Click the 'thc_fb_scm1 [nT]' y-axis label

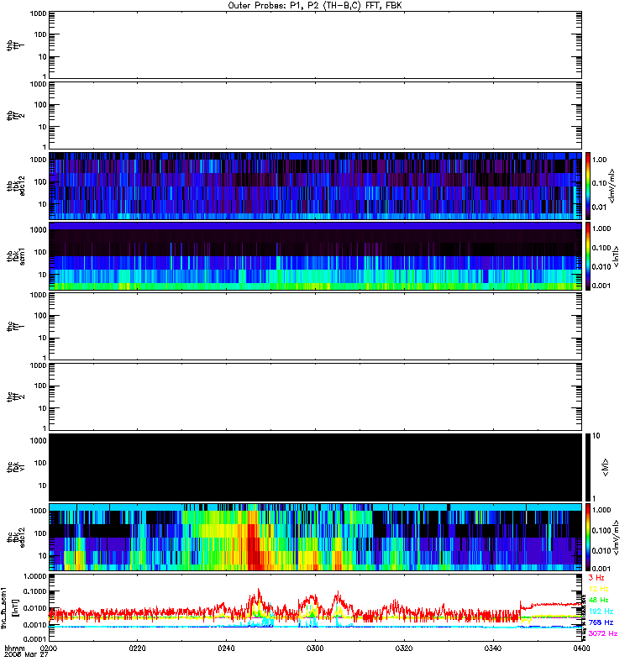(x=9, y=607)
